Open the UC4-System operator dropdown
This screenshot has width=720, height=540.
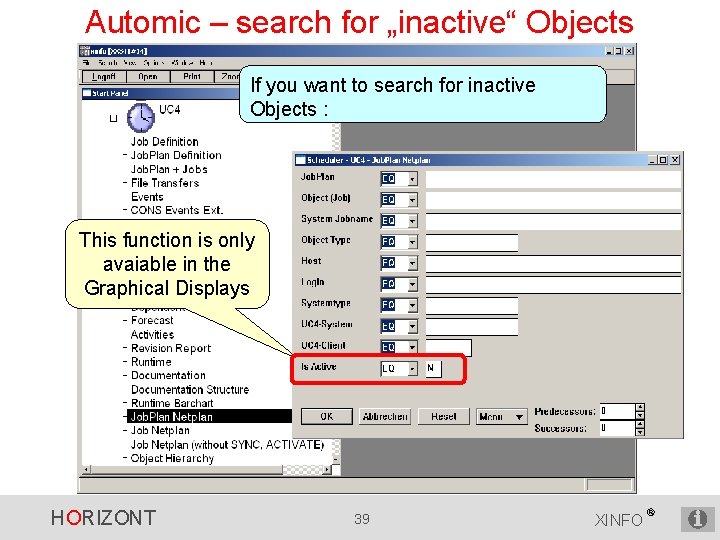(412, 326)
